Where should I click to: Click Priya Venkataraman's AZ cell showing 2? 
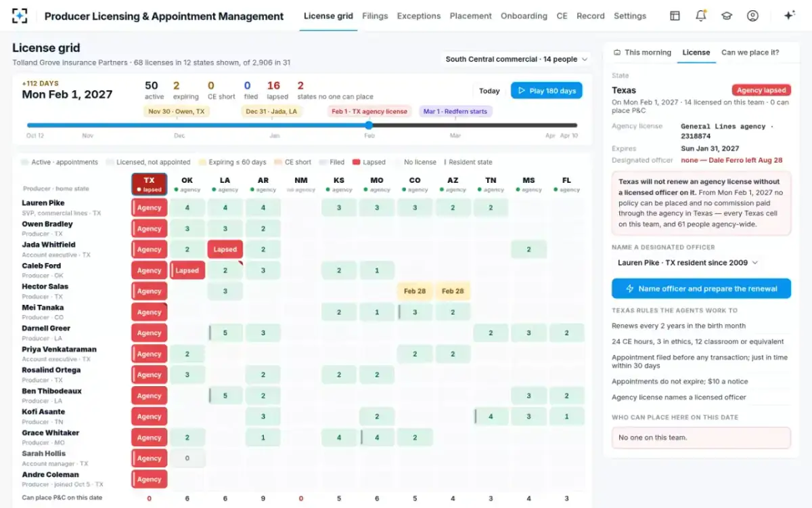coord(453,354)
